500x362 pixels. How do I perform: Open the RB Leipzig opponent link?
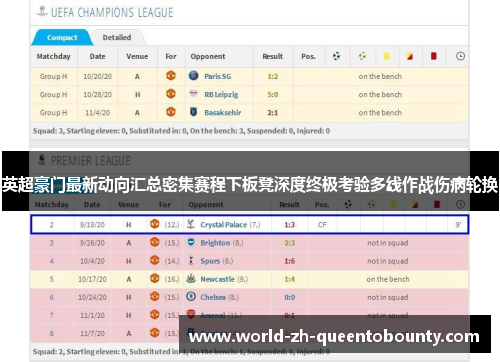tap(221, 95)
